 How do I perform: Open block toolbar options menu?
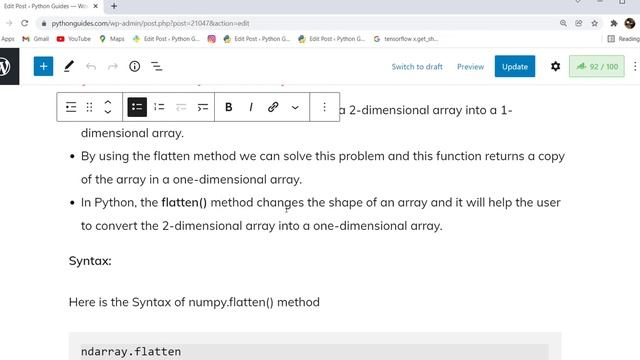pyautogui.click(x=324, y=107)
